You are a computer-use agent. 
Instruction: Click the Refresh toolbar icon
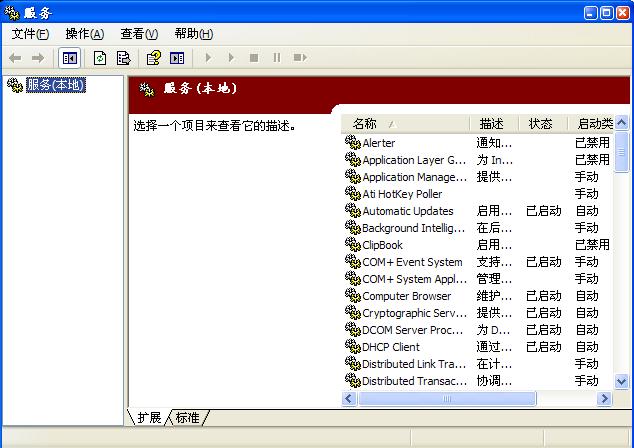(100, 58)
